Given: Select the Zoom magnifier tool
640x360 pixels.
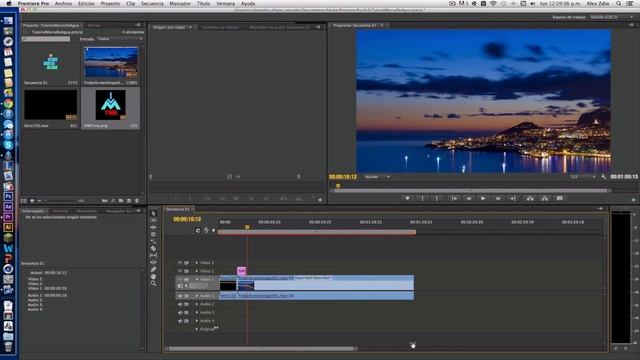Looking at the screenshot, I should (x=153, y=283).
